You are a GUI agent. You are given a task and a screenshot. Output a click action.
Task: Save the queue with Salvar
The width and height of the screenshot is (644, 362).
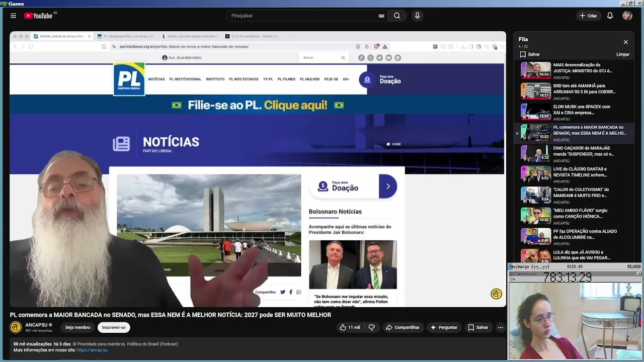(530, 54)
